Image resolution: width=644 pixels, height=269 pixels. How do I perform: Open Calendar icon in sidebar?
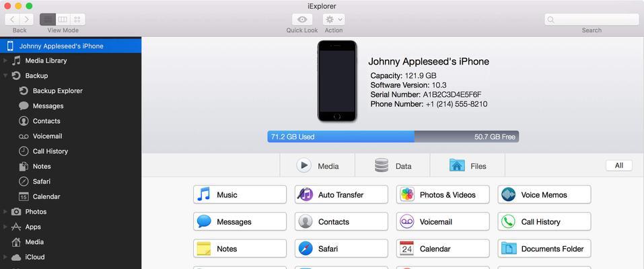[24, 197]
